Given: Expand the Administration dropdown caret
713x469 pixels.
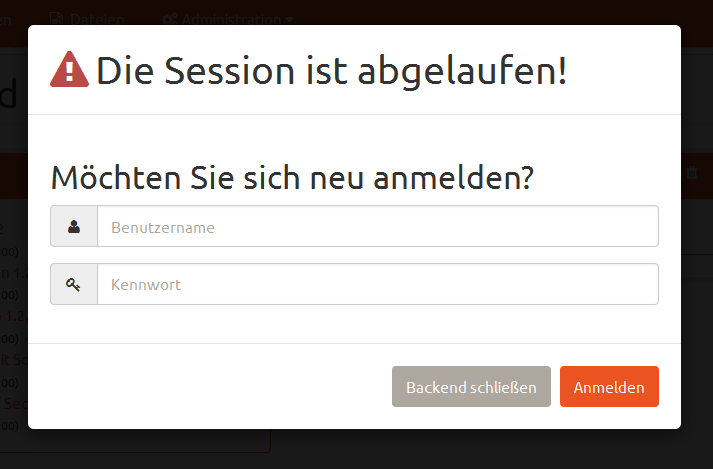Looking at the screenshot, I should 290,19.
